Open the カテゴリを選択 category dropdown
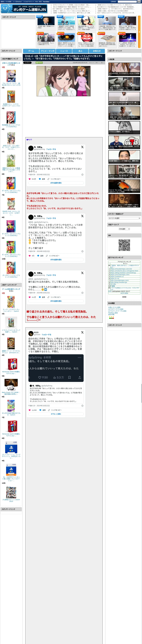The height and width of the screenshot is (644, 142). coord(124,218)
